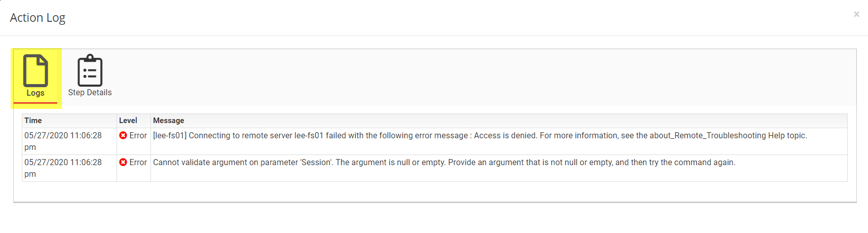Click the 'Access is denied' error message
This screenshot has width=868, height=233.
(x=480, y=135)
